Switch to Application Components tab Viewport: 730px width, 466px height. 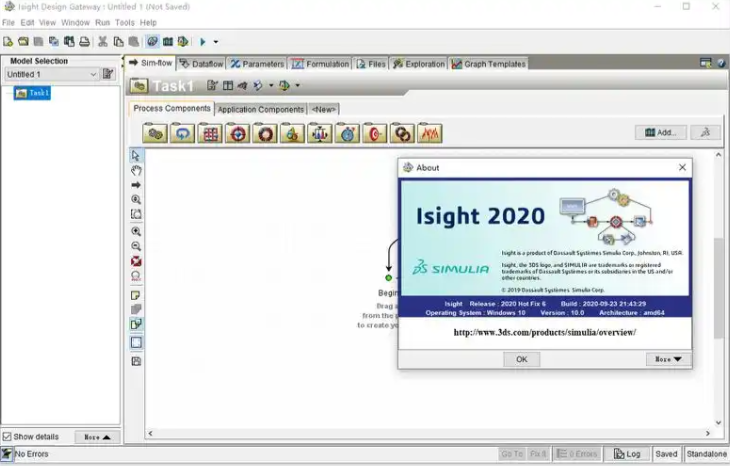(x=260, y=109)
